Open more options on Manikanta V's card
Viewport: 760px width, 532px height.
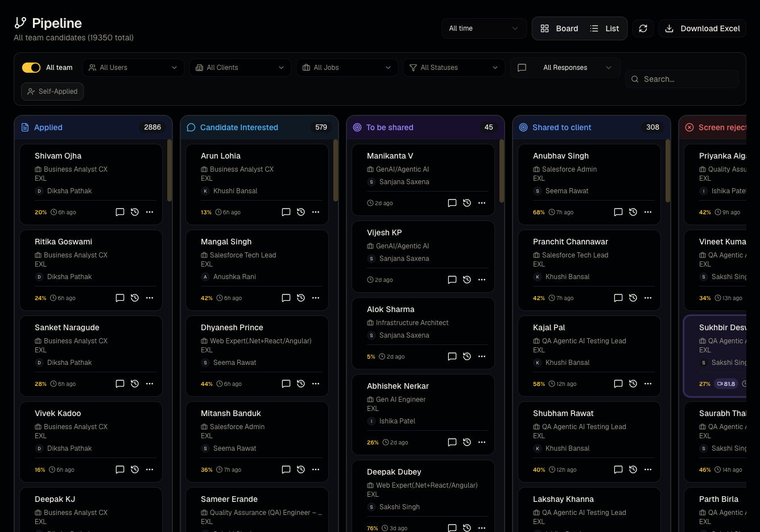(482, 203)
